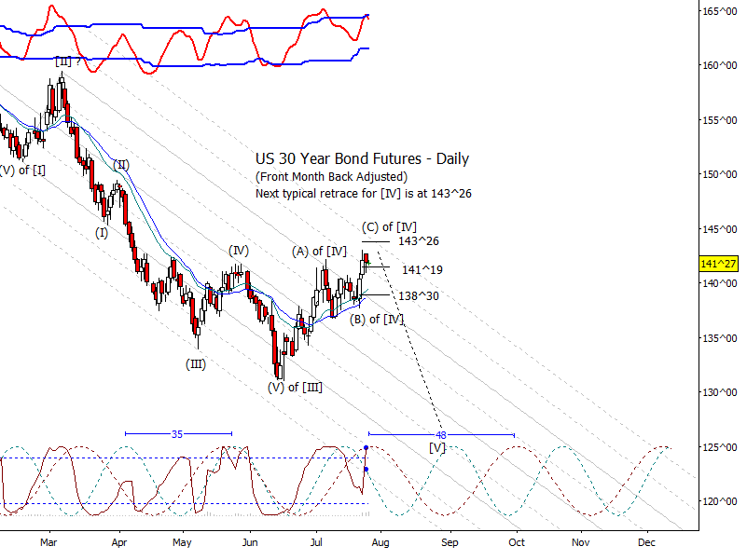
Task: Click the Sep label on time axis
Action: pyautogui.click(x=450, y=542)
